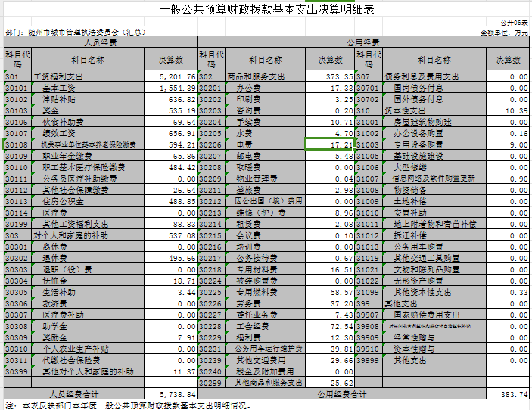Click the 其他资本性支出 cell
The image size is (532, 410).
(434, 292)
